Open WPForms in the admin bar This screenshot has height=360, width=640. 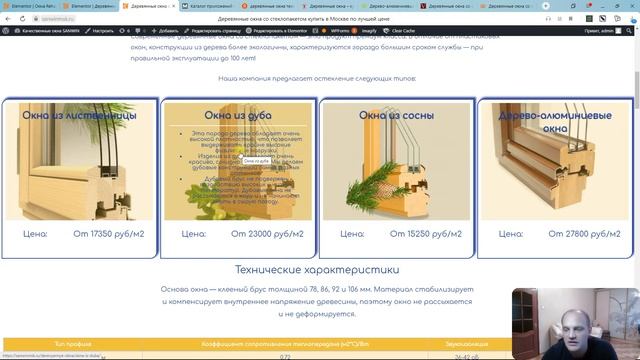[x=343, y=31]
